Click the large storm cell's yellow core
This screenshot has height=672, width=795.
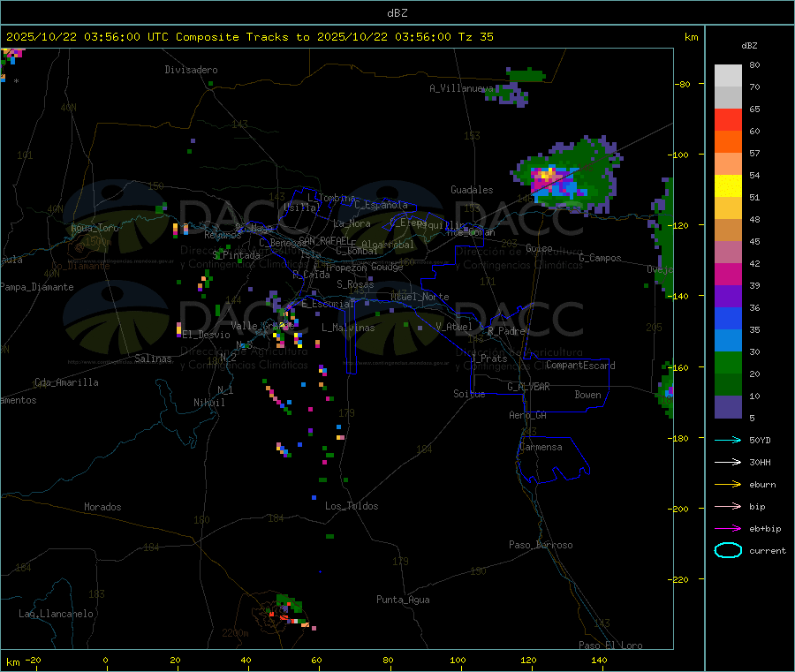(548, 176)
